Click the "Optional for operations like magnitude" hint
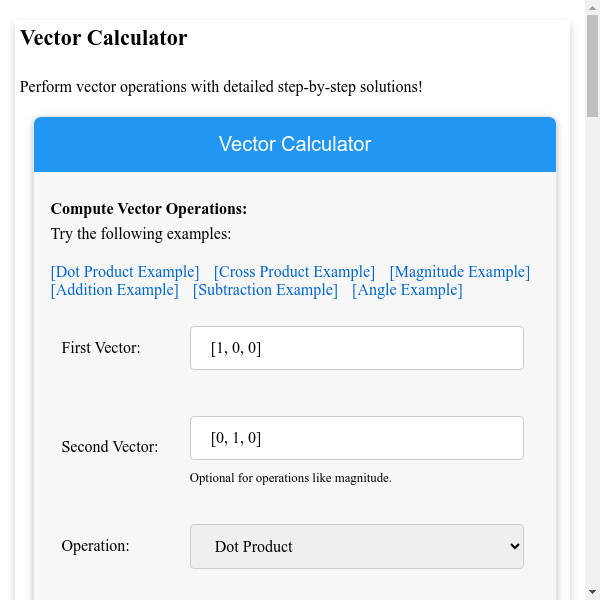The image size is (600, 600). click(x=290, y=478)
